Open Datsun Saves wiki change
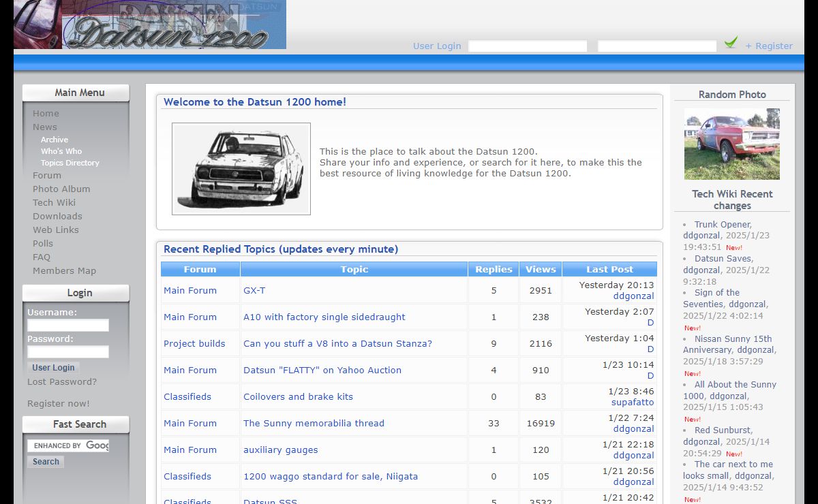The image size is (818, 504). [723, 259]
